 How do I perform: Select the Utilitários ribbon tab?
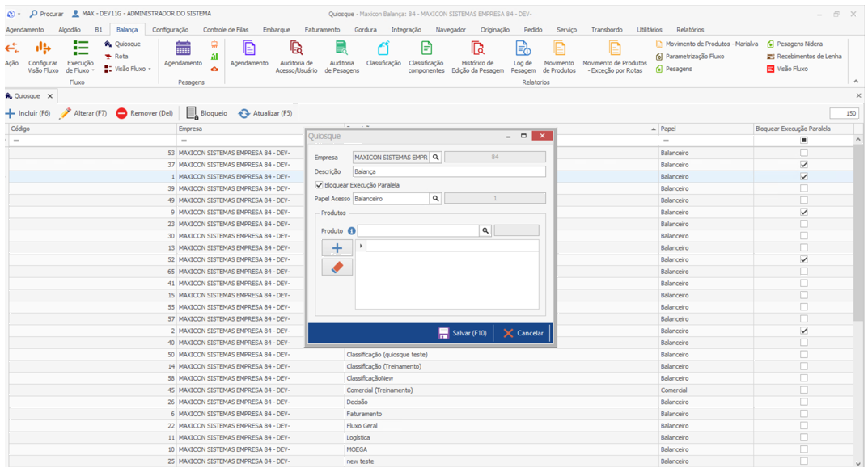(x=650, y=30)
